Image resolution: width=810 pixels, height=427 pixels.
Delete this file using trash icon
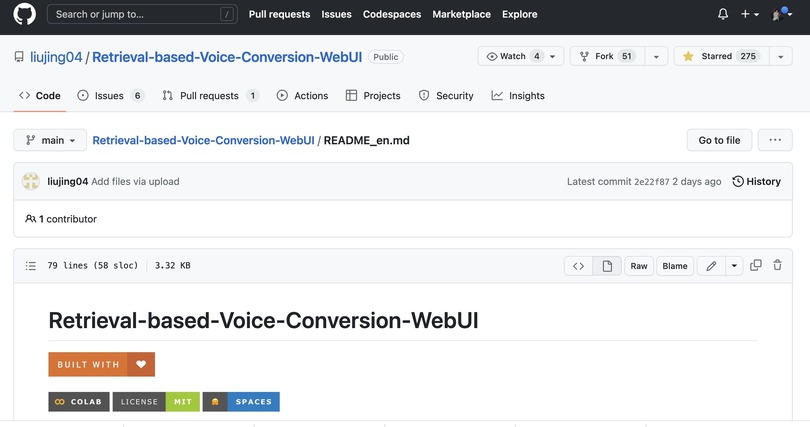coord(777,266)
